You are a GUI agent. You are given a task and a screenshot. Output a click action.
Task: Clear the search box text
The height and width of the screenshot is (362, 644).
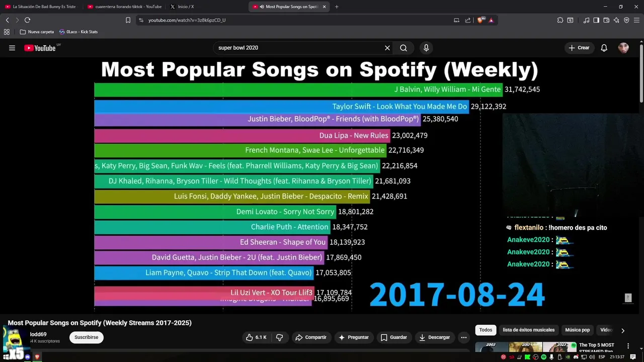[x=387, y=48]
